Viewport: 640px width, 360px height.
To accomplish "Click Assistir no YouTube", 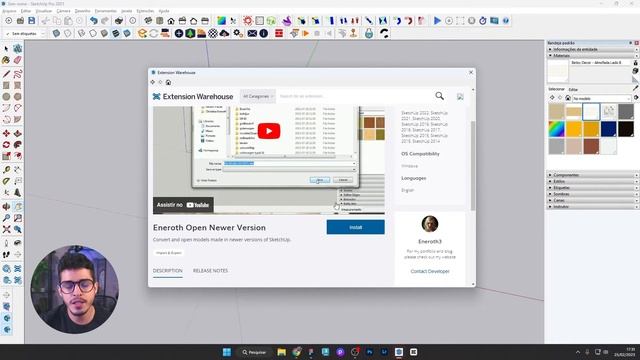I will tap(183, 205).
